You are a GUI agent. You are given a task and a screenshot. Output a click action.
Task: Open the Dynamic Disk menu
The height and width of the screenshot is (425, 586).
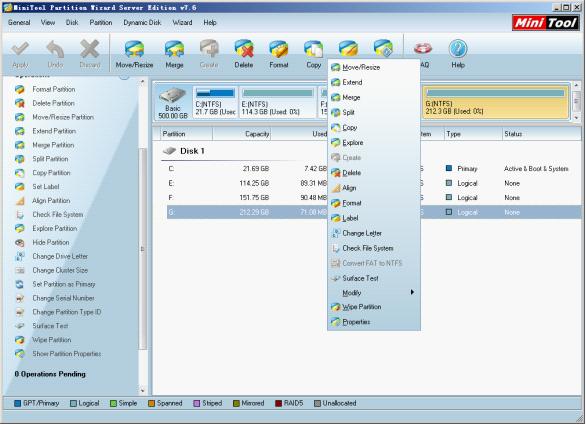[x=142, y=22]
